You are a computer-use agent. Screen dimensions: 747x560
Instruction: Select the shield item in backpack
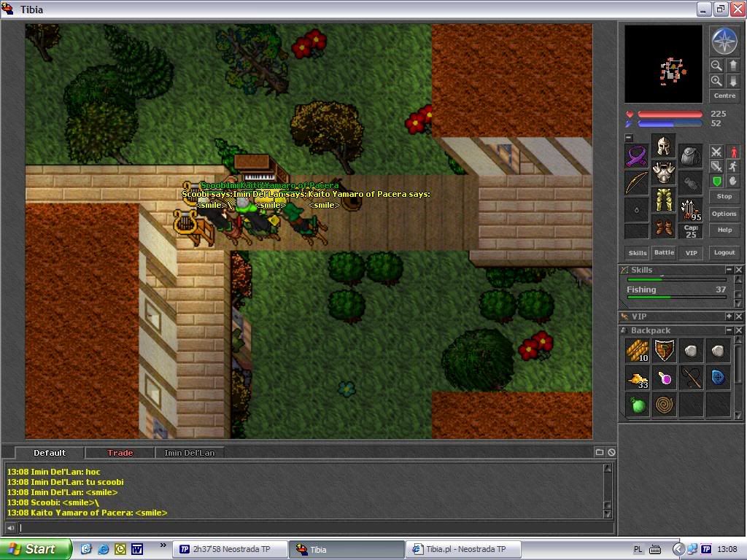[x=664, y=351]
